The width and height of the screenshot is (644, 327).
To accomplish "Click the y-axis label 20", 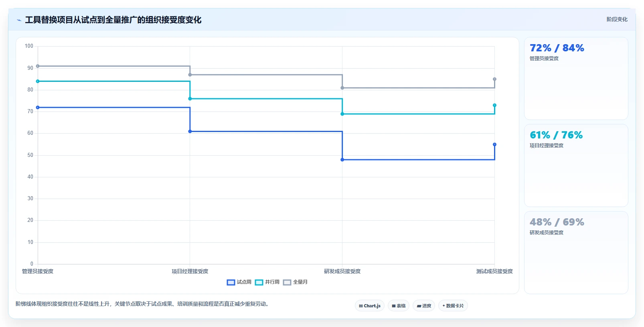I will pos(30,220).
